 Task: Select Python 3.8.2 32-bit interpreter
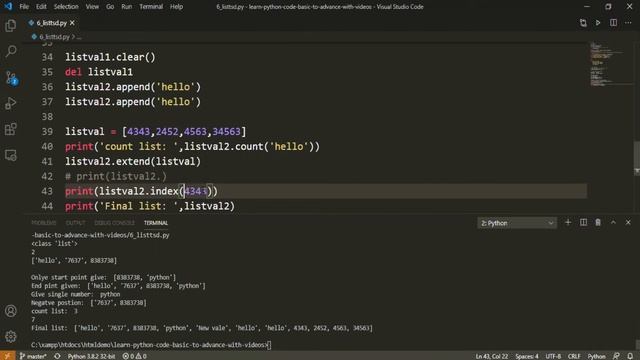91,356
